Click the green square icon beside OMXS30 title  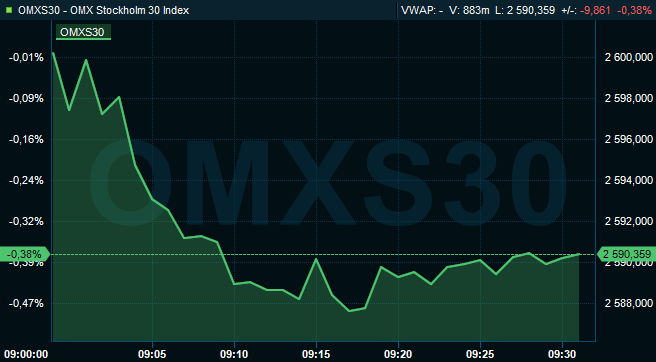pos(10,10)
